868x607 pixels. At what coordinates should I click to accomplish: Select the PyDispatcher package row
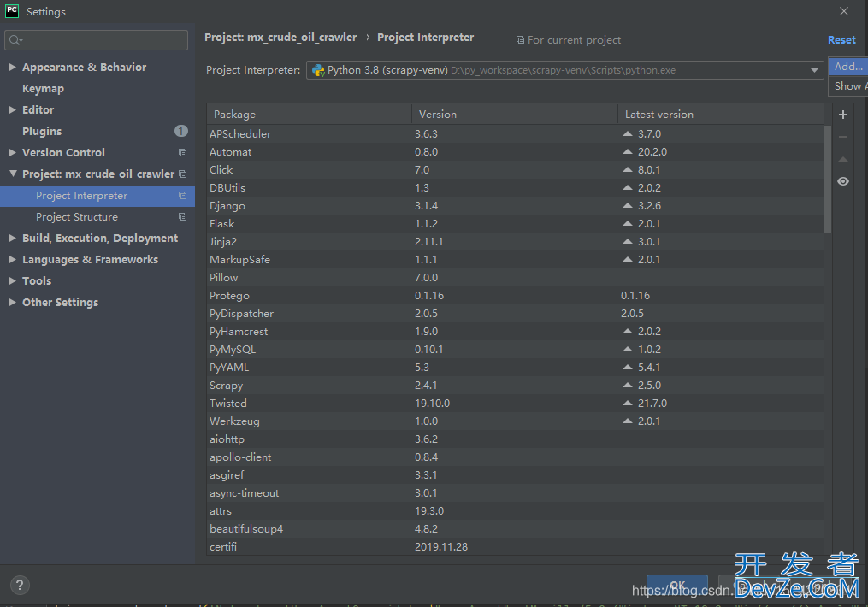pos(516,314)
